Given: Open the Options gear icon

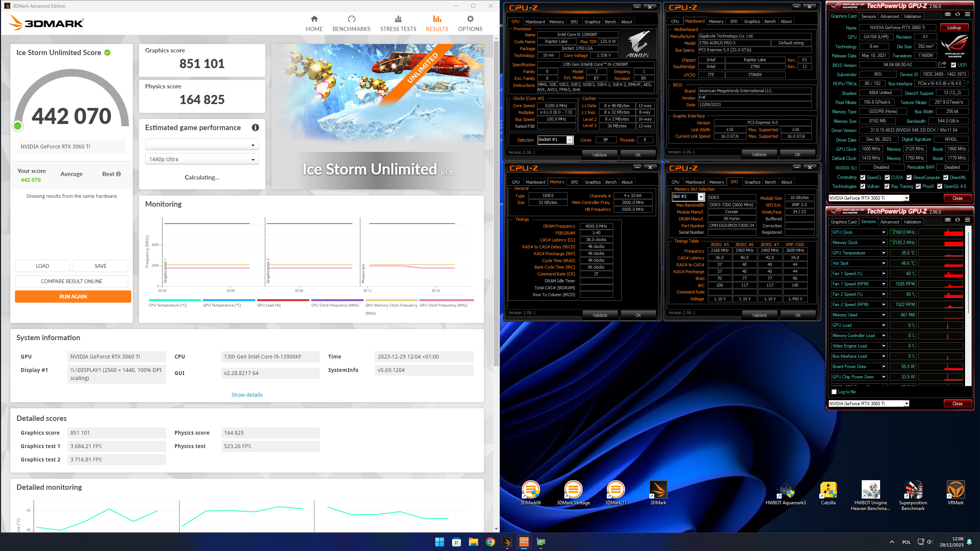Looking at the screenshot, I should tap(470, 19).
